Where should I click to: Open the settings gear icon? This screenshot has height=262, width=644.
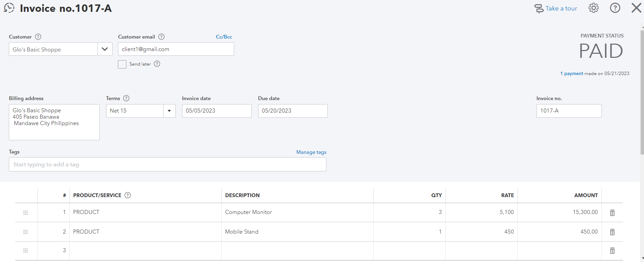[x=593, y=8]
